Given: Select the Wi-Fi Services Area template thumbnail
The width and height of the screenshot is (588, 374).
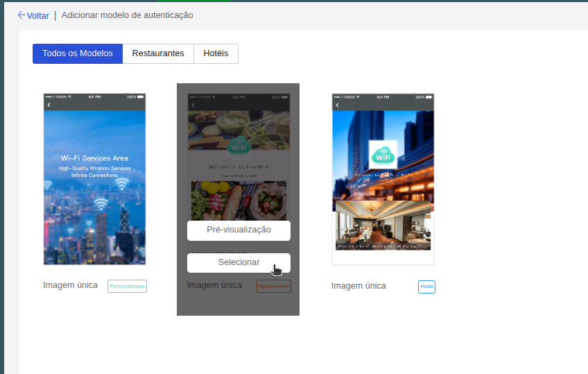Looking at the screenshot, I should pyautogui.click(x=94, y=179).
